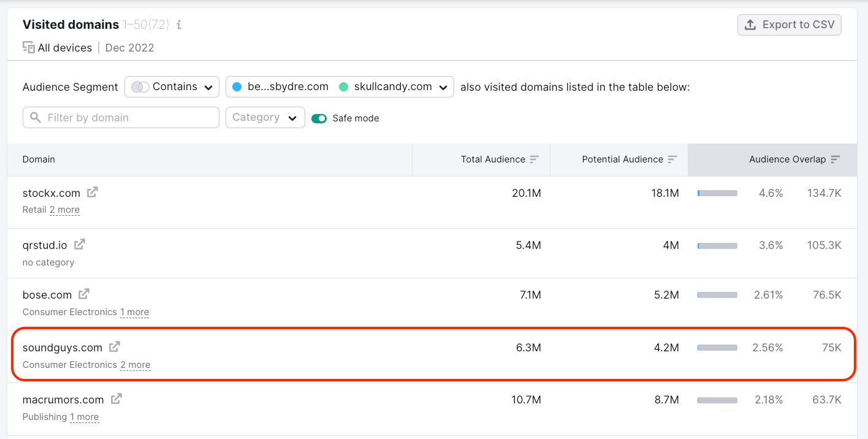The width and height of the screenshot is (868, 439).
Task: Click the 63.7K overlap value
Action: click(x=827, y=400)
